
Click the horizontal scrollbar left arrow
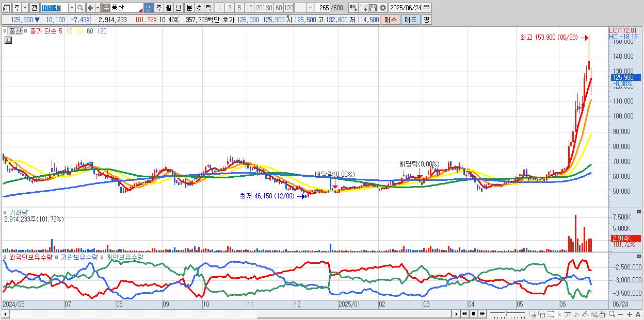click(5, 314)
